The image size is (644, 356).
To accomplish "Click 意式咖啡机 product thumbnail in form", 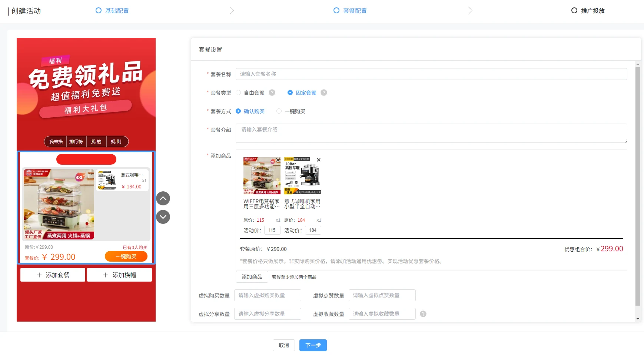I will (x=303, y=176).
